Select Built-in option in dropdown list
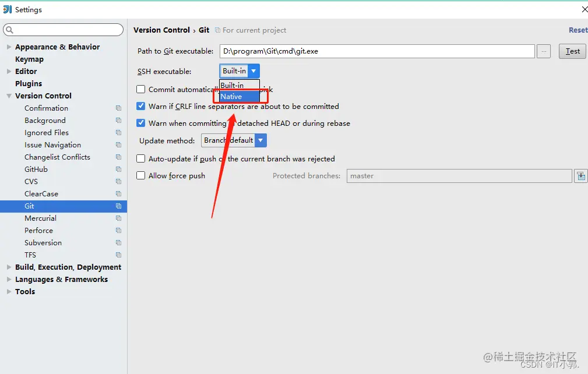588x374 pixels. click(240, 86)
